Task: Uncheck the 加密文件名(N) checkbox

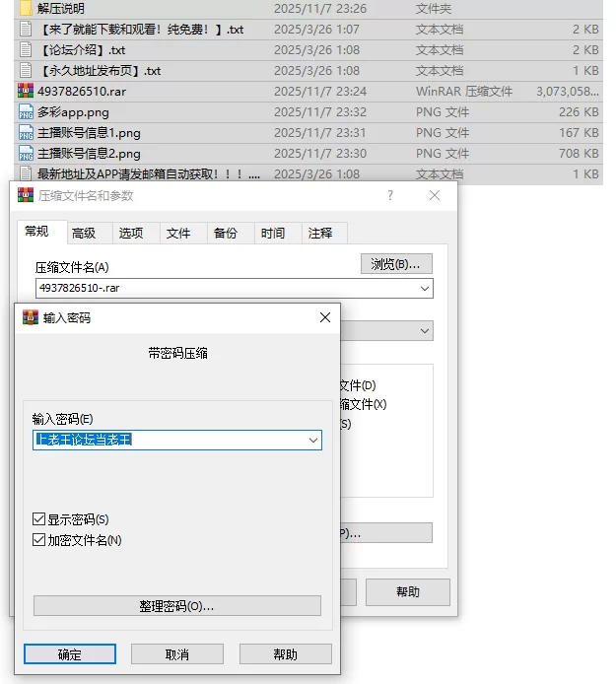Action: pyautogui.click(x=38, y=540)
